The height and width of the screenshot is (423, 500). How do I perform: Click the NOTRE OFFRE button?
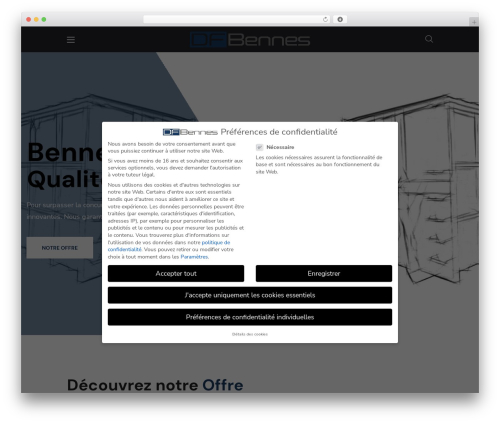point(60,248)
